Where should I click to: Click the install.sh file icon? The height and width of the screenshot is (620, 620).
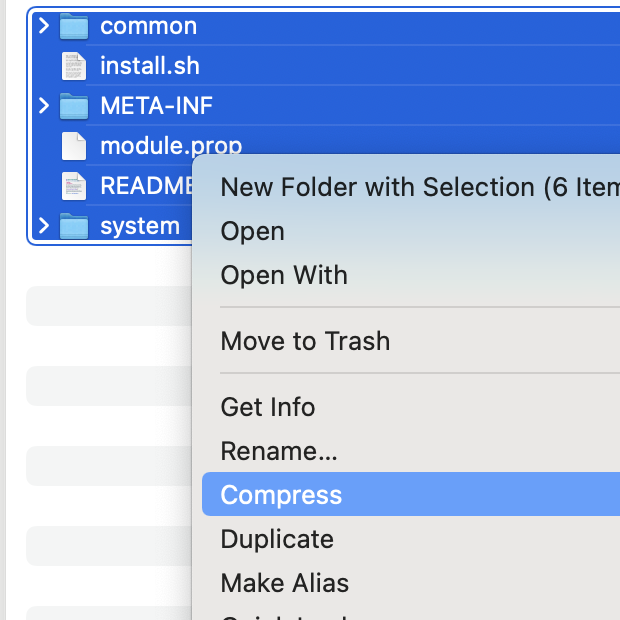(74, 67)
